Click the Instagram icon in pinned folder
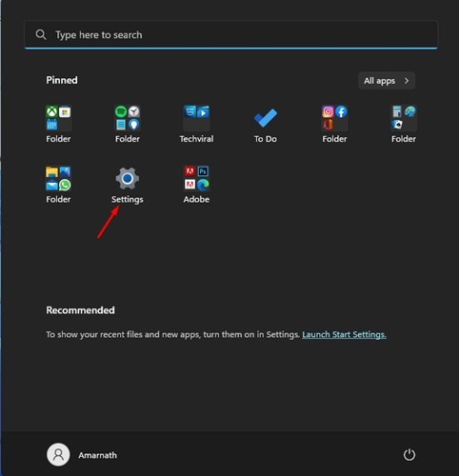The width and height of the screenshot is (459, 476). (328, 111)
